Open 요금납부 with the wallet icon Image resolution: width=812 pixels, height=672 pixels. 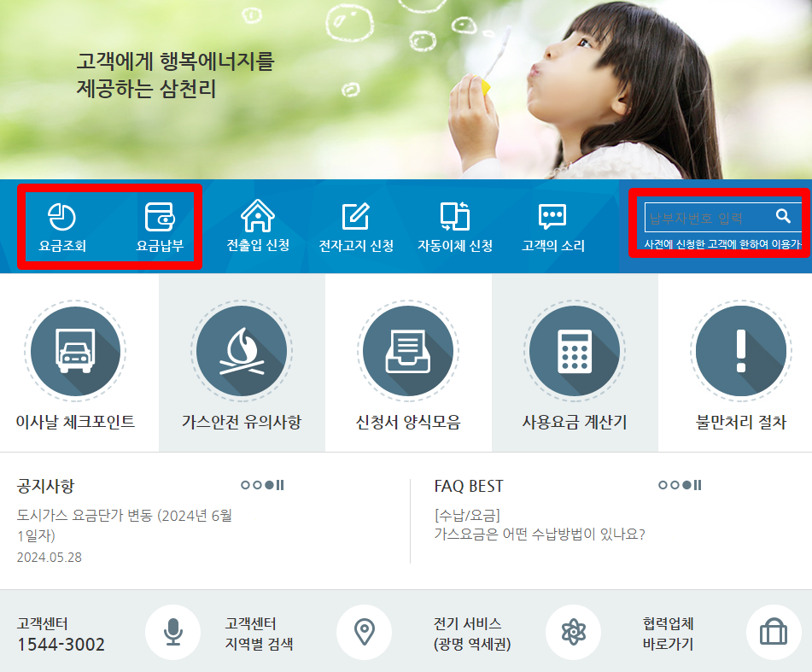(x=161, y=216)
